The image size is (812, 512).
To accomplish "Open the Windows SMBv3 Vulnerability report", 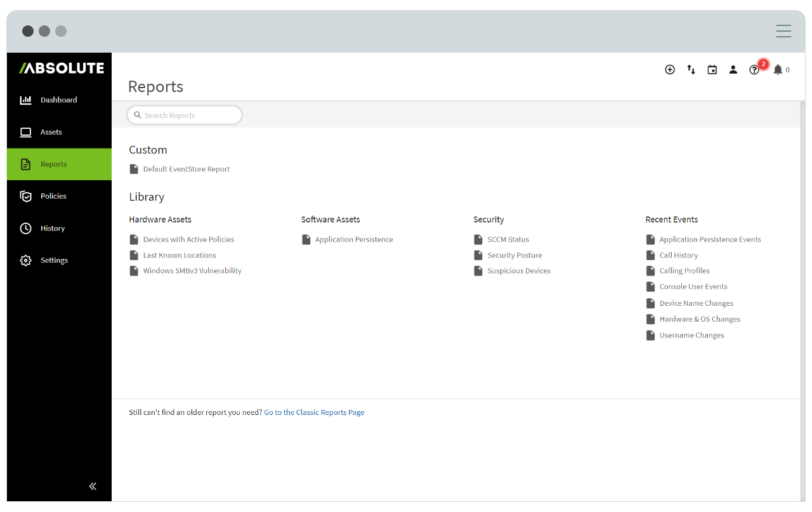I will pos(192,270).
